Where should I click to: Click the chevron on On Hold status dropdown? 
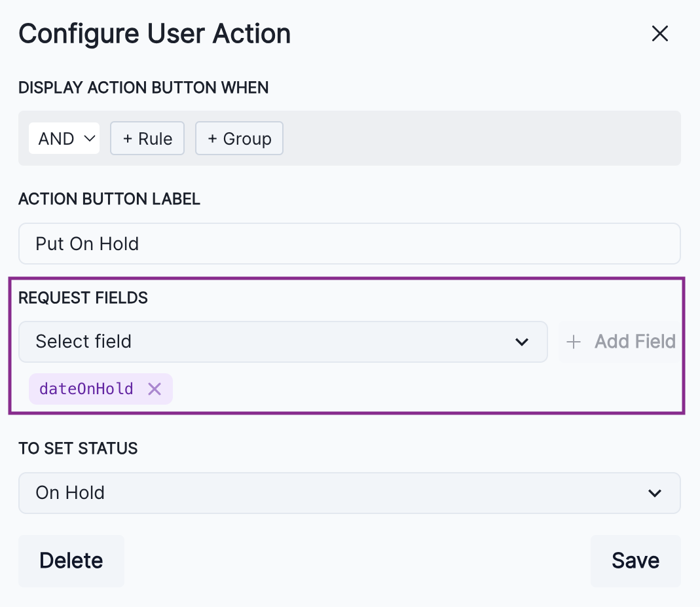coord(655,493)
